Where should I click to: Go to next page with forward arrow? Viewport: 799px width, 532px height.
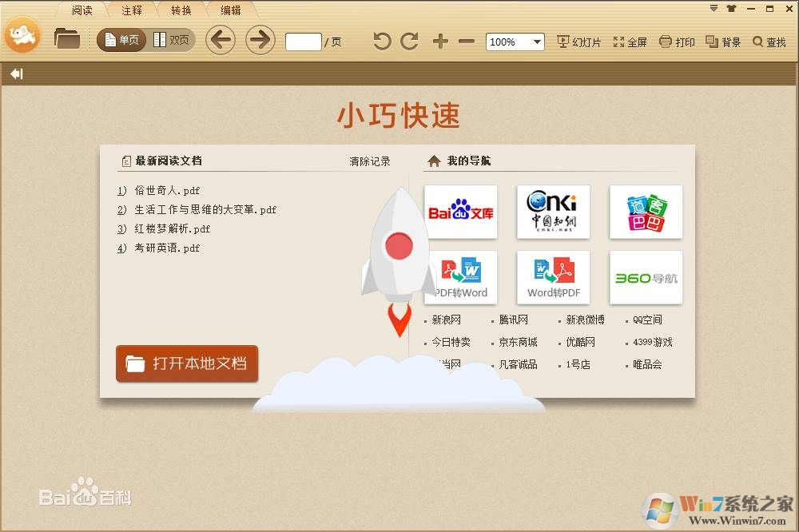260,39
